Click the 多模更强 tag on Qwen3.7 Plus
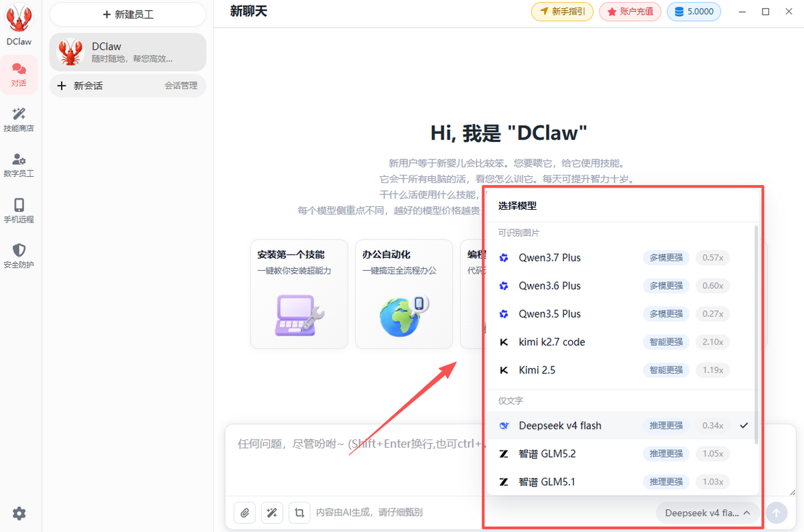The width and height of the screenshot is (804, 532). pyautogui.click(x=666, y=257)
